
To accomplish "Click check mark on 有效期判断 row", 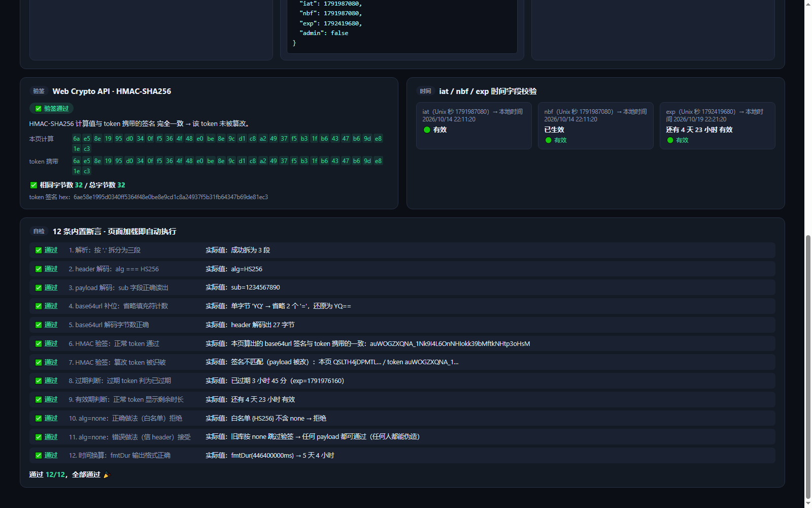I will pos(39,400).
